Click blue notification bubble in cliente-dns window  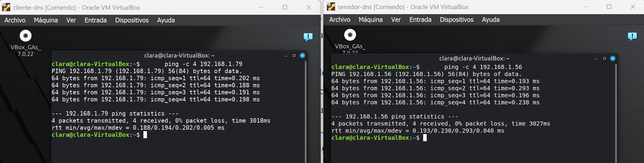coord(308,37)
